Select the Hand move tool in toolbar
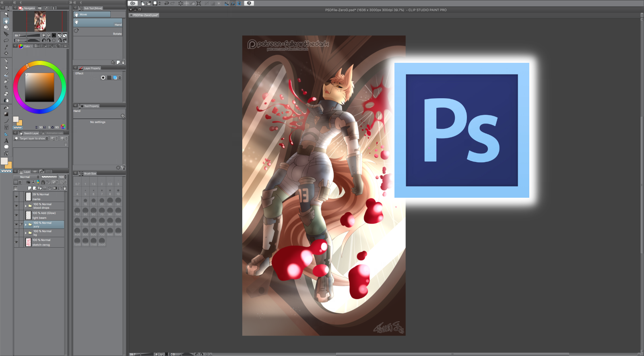 [6, 21]
